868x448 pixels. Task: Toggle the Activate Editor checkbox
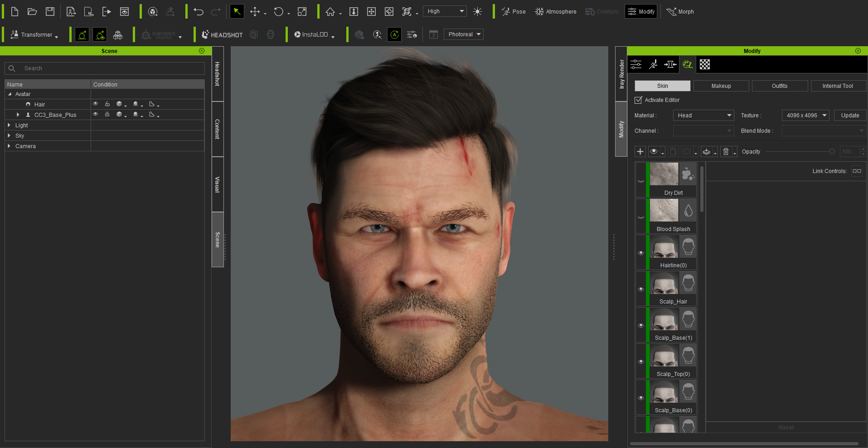(x=639, y=100)
